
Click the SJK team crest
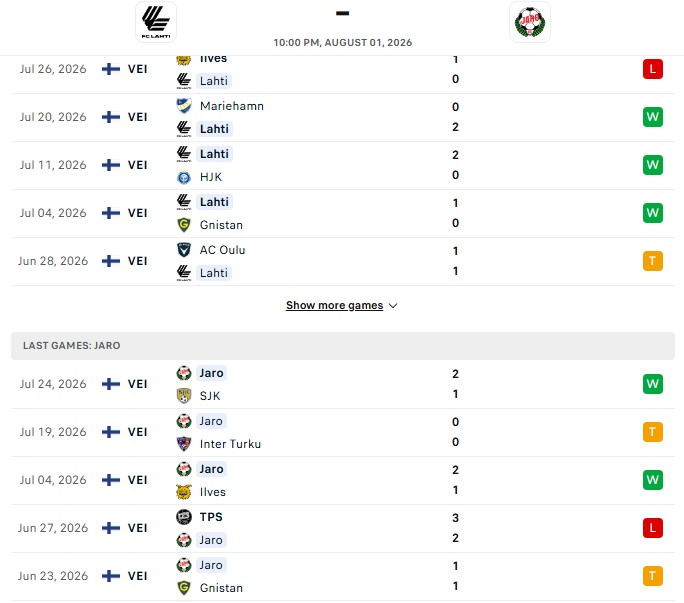click(x=184, y=396)
